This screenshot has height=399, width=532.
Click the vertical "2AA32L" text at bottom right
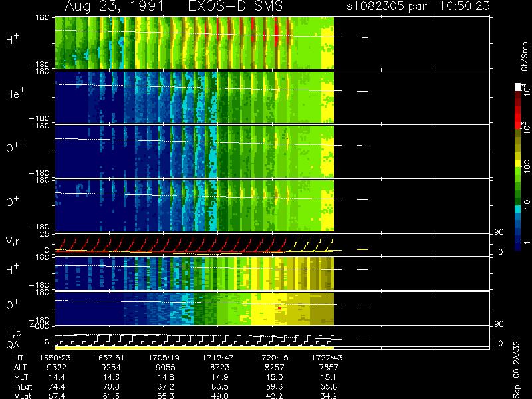click(517, 350)
